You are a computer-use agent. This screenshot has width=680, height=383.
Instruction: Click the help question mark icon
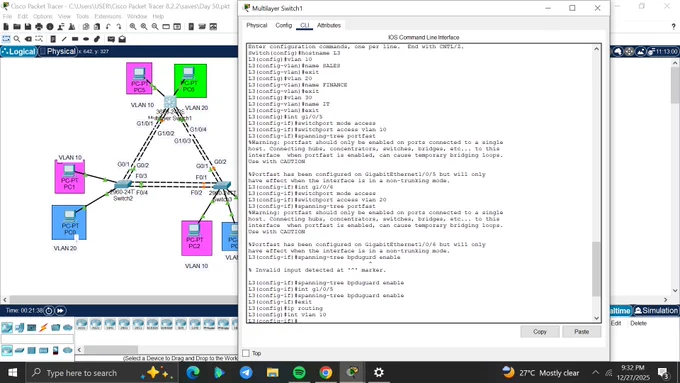click(673, 27)
